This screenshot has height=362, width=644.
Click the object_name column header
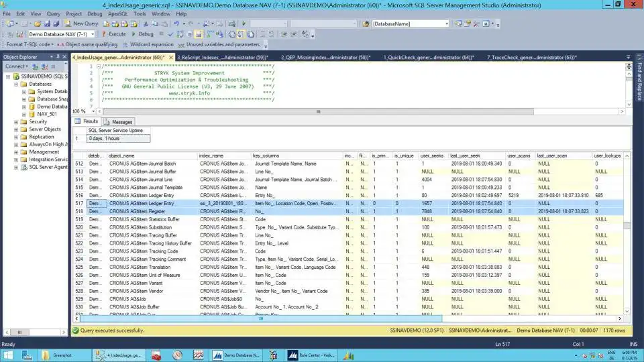(152, 156)
